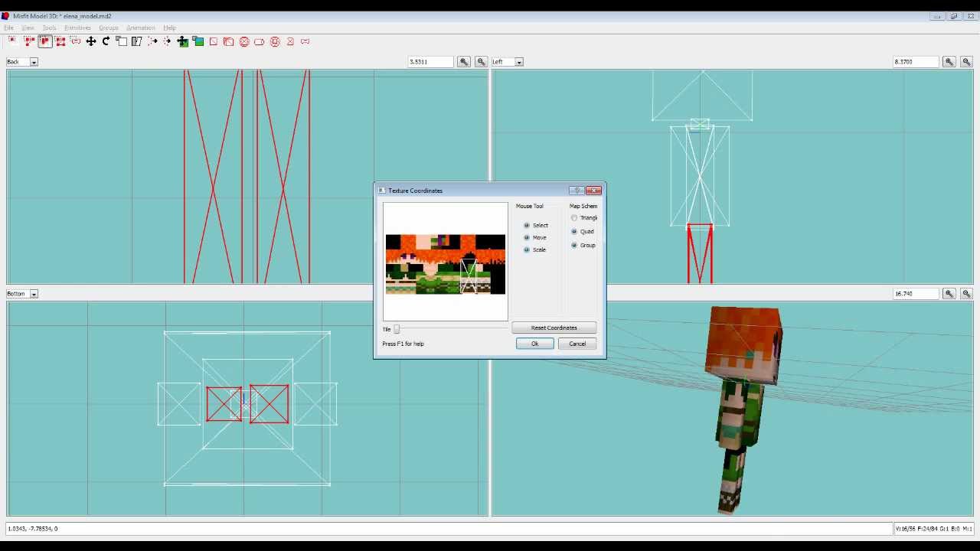
Task: Select the Create Rectangle red outline tool
Action: tap(213, 41)
